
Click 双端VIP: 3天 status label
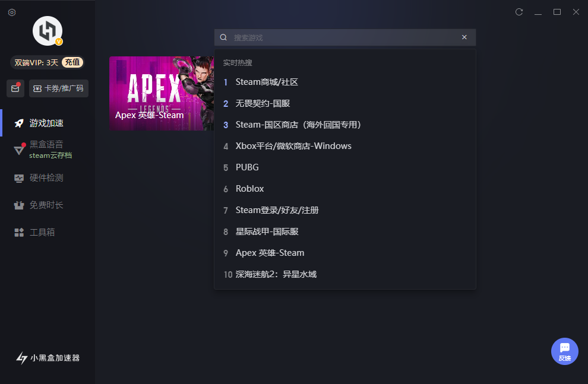click(x=36, y=62)
